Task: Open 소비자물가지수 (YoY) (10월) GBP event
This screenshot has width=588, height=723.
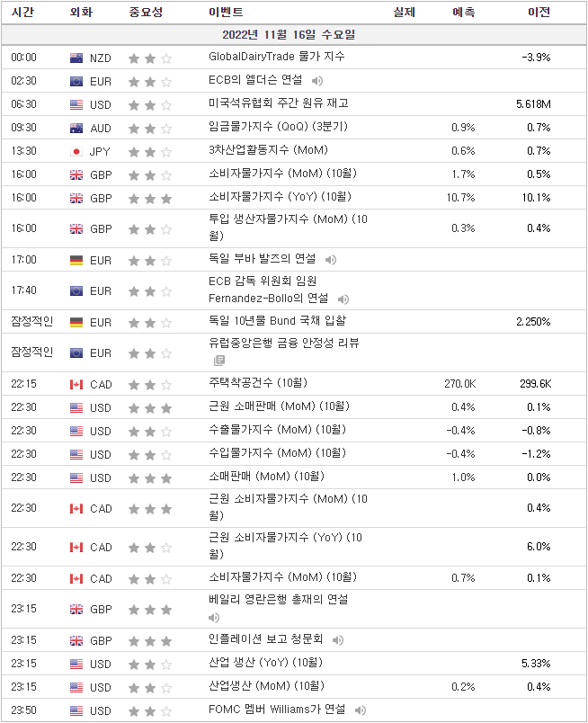Action: tap(280, 197)
